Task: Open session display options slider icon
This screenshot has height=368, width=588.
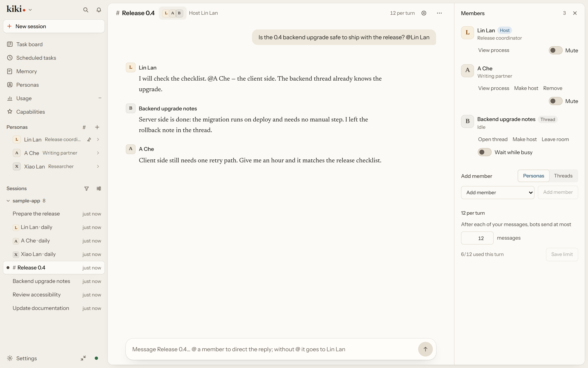Action: [99, 189]
